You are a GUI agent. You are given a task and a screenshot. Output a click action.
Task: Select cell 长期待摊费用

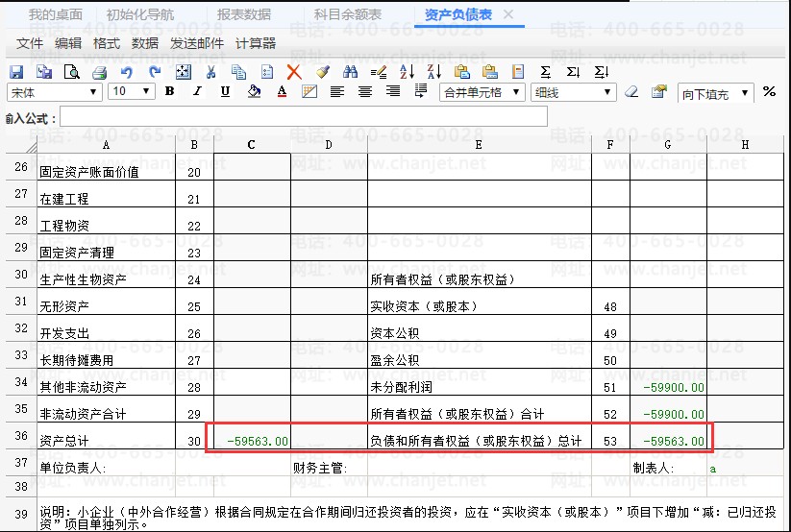[106, 355]
